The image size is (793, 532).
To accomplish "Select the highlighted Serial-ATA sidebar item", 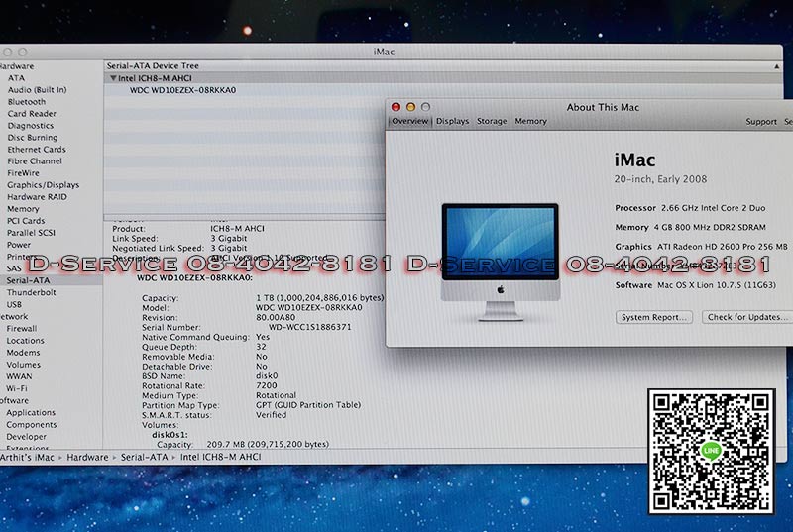I will pyautogui.click(x=29, y=280).
